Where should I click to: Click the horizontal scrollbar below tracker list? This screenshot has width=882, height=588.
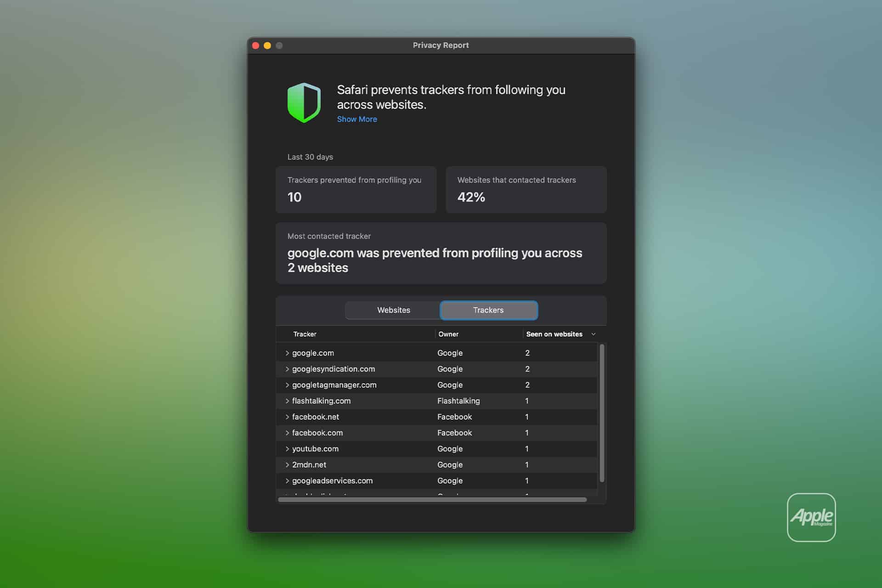tap(432, 499)
